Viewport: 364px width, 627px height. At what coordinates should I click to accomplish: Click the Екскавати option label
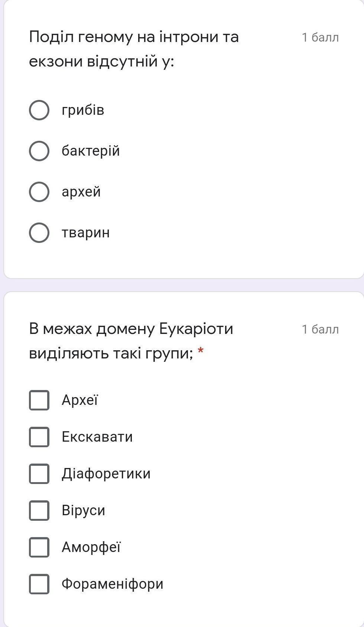[97, 437]
